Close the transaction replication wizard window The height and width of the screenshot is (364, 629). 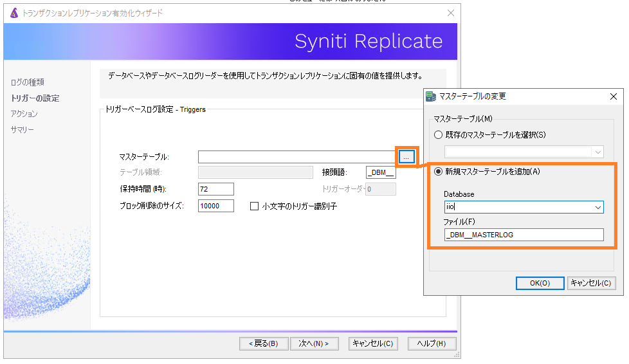click(450, 14)
